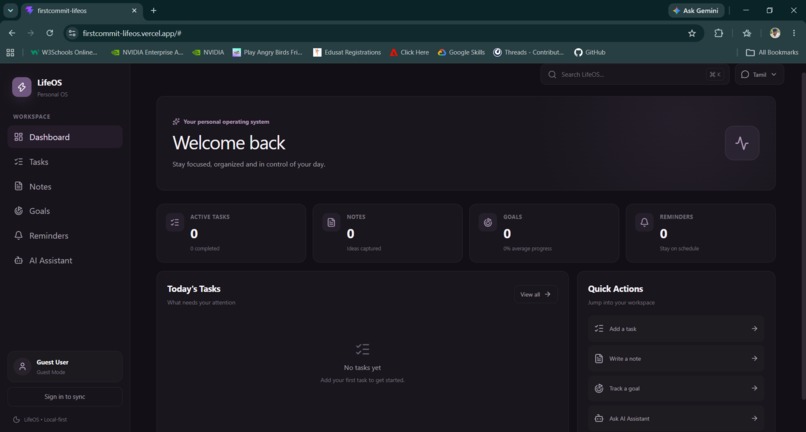
Task: Open the activity pulse icon in welcome banner
Action: [x=742, y=143]
